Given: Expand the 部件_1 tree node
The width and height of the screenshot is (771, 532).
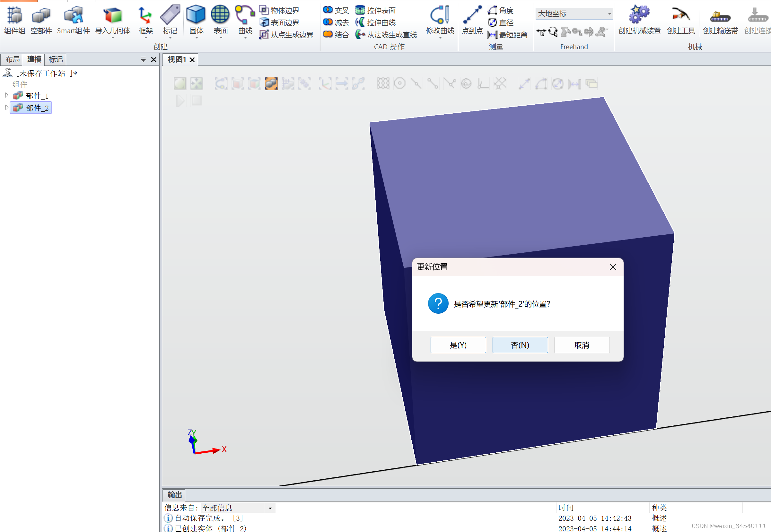Looking at the screenshot, I should tap(6, 96).
